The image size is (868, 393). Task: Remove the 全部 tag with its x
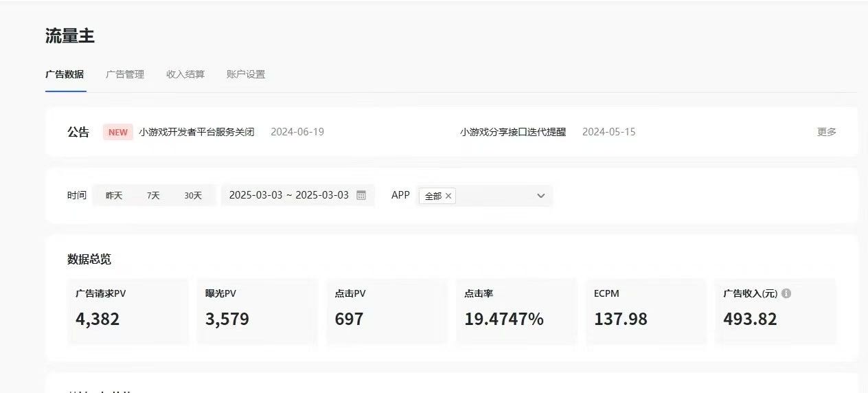click(x=448, y=196)
